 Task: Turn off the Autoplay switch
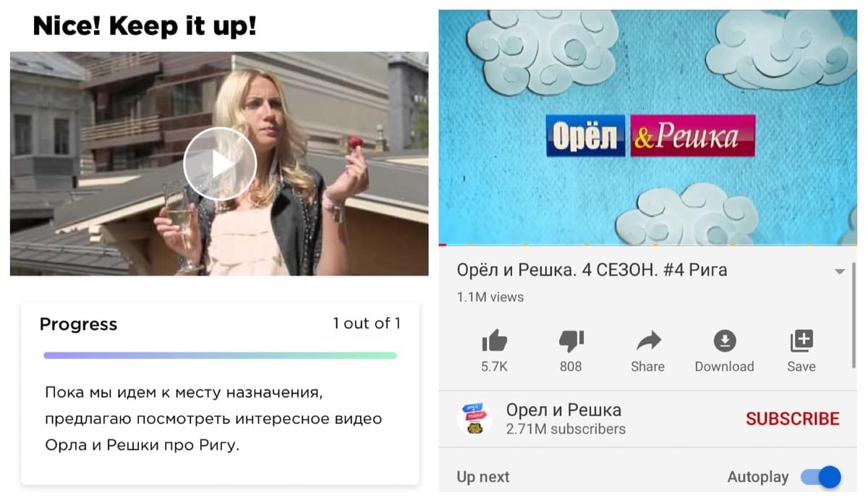click(820, 477)
